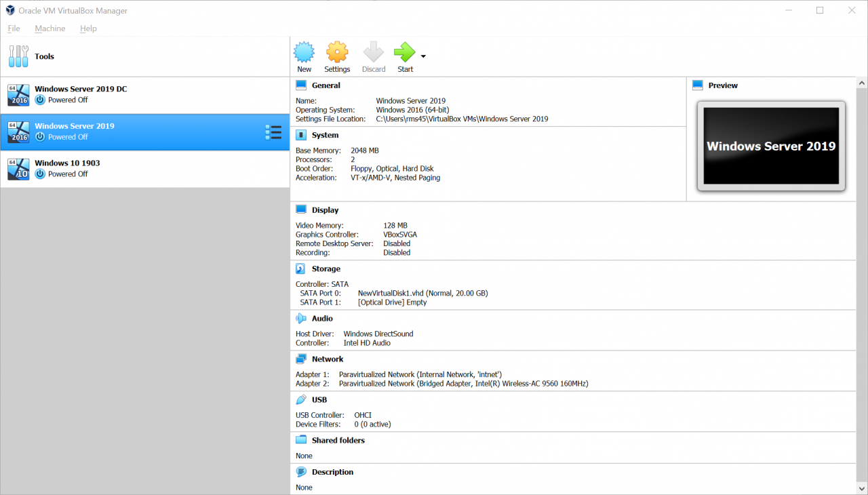The height and width of the screenshot is (495, 868).
Task: Click the Network section header
Action: point(328,359)
